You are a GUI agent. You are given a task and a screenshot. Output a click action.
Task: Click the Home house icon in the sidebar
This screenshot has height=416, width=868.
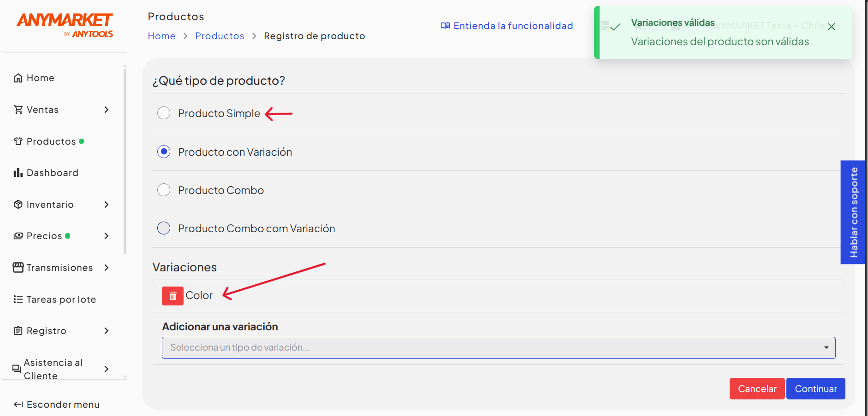[x=18, y=78]
